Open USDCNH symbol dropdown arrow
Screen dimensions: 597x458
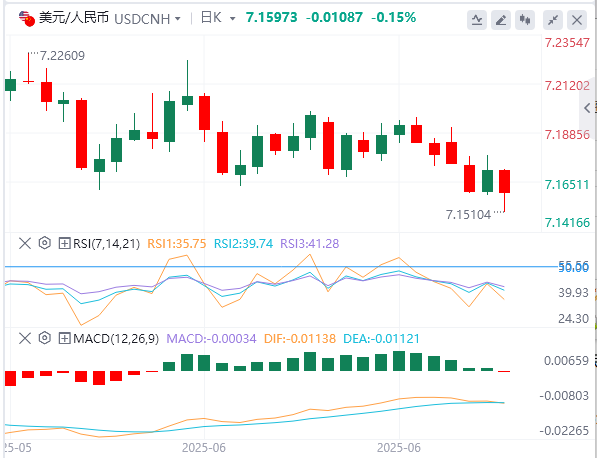click(177, 18)
